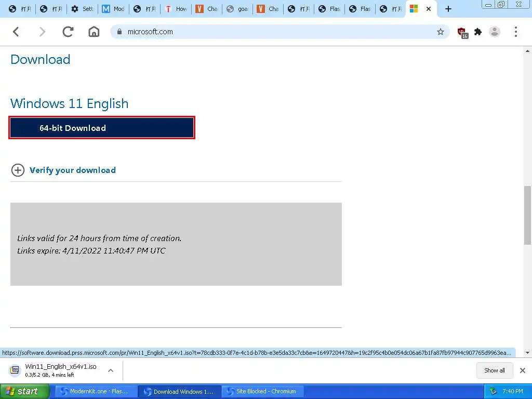Image resolution: width=532 pixels, height=399 pixels.
Task: Click the page vertical scrollbar thumb
Action: click(527, 215)
